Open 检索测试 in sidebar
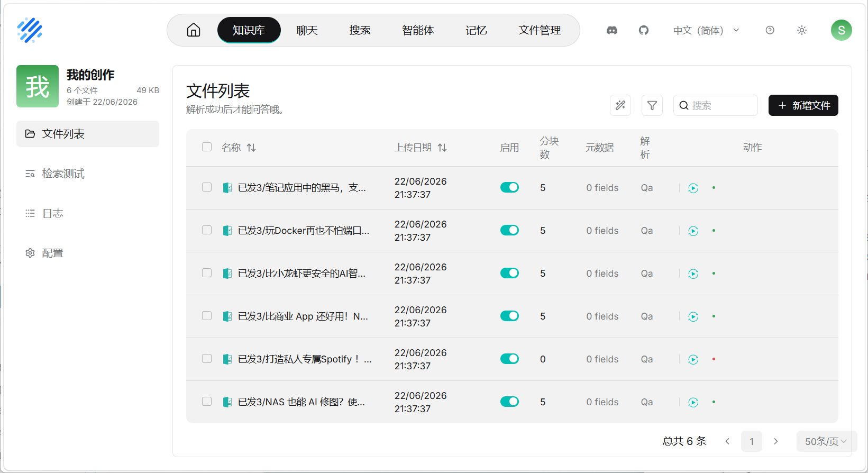This screenshot has height=473, width=868. pyautogui.click(x=88, y=174)
